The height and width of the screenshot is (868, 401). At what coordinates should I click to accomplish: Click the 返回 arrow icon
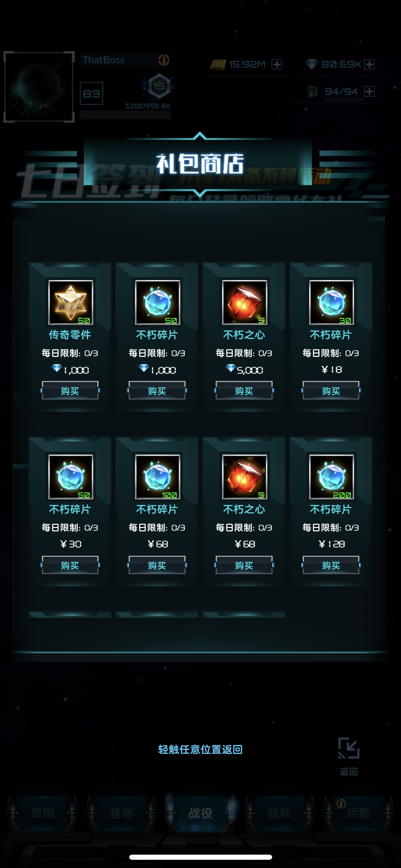(x=349, y=748)
